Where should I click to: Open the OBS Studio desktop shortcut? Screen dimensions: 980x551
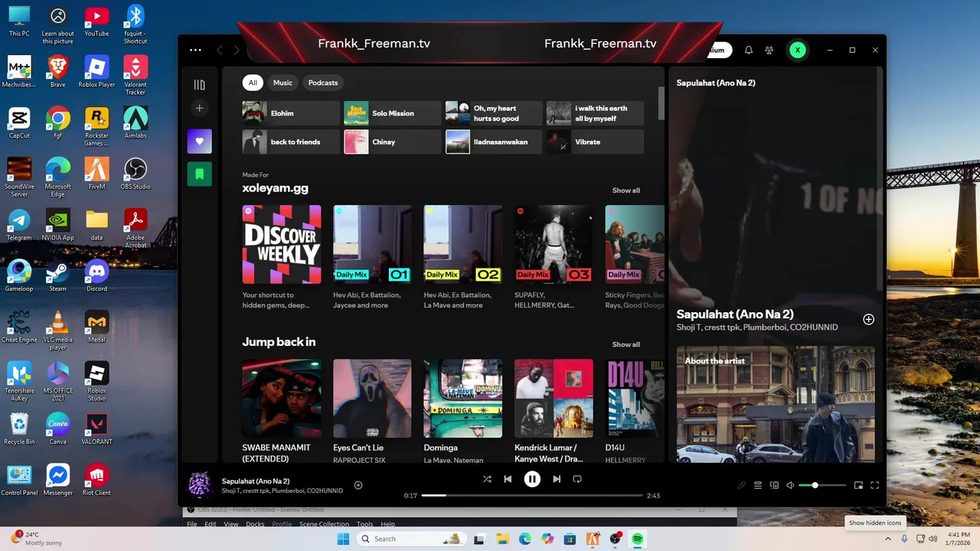click(x=136, y=173)
